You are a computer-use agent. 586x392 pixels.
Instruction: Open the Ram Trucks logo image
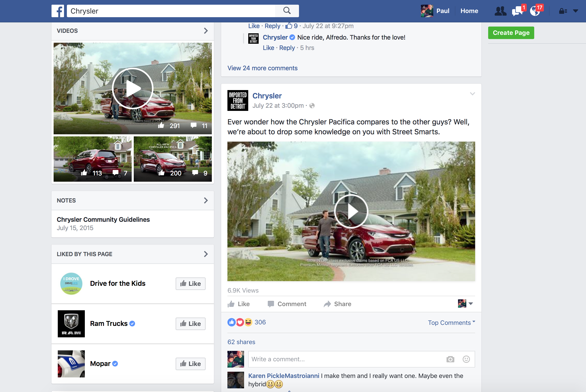71,324
